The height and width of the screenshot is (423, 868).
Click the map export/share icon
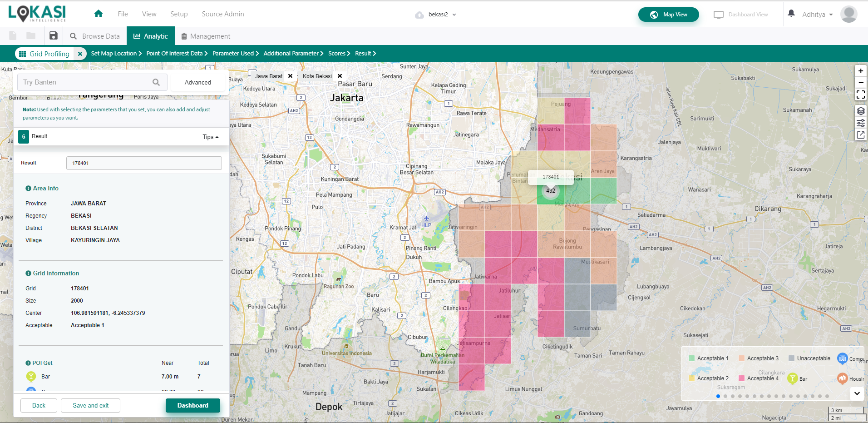coord(861,135)
